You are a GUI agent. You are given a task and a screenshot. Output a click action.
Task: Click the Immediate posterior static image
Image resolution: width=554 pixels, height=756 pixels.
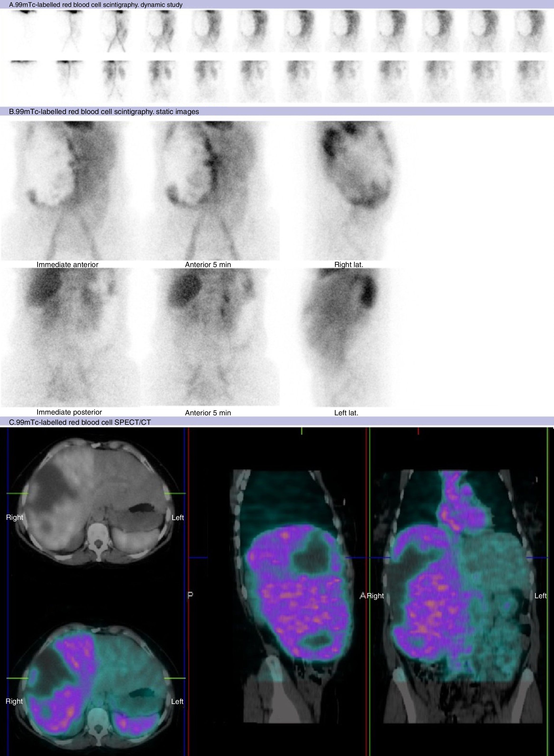[70, 337]
